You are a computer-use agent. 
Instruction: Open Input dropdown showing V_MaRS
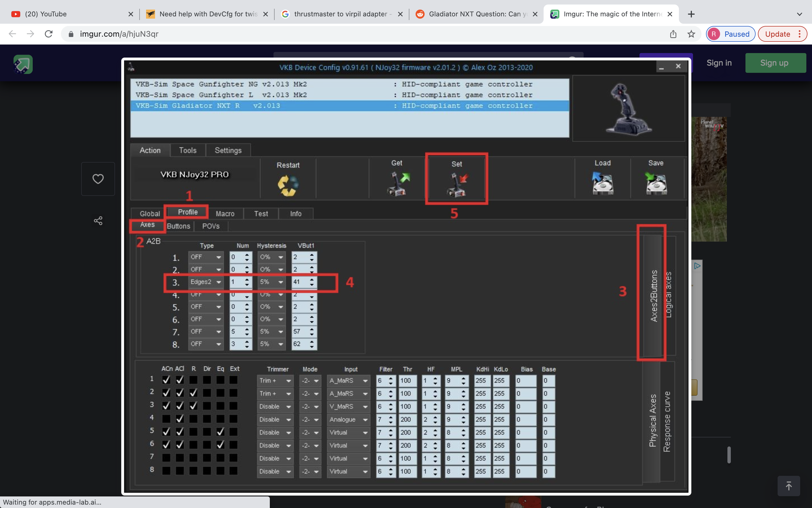pyautogui.click(x=348, y=406)
